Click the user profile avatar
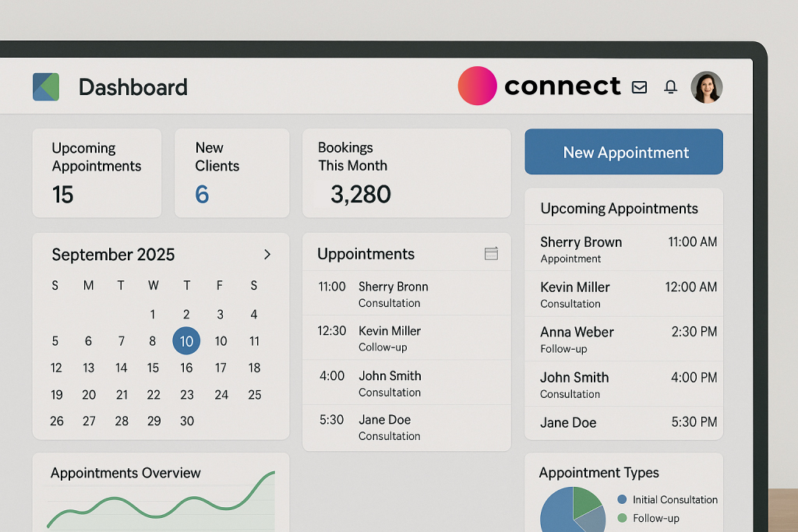Viewport: 798px width, 532px height. pyautogui.click(x=707, y=87)
